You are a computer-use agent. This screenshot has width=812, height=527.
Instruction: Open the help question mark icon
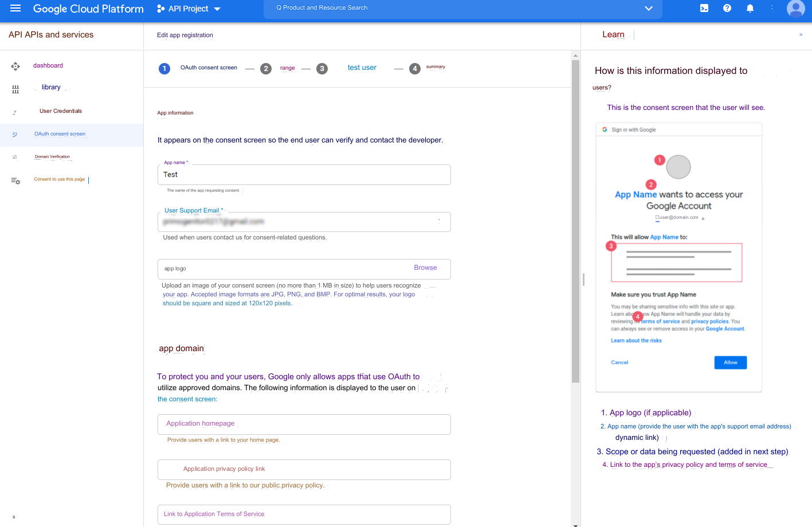727,8
